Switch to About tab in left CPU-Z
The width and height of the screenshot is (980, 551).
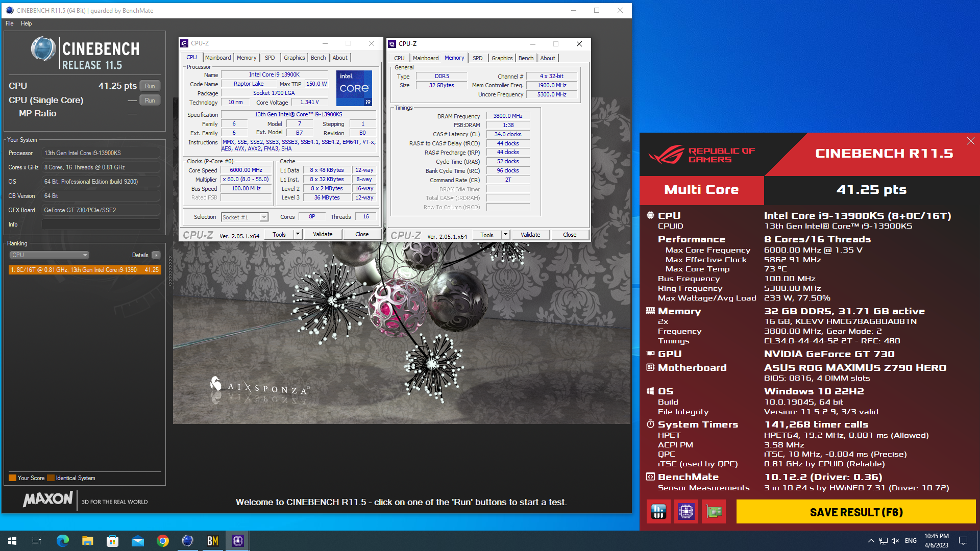click(340, 58)
